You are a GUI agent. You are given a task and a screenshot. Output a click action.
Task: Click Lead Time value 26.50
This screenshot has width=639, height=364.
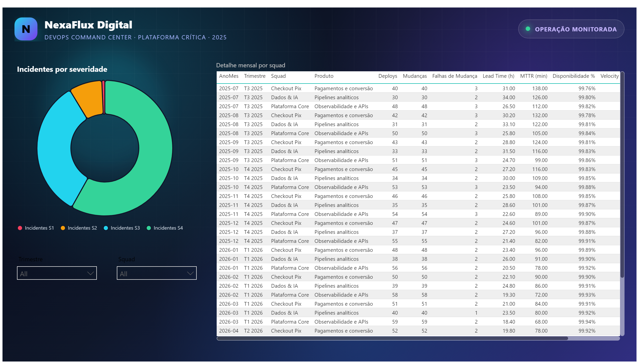coord(509,106)
